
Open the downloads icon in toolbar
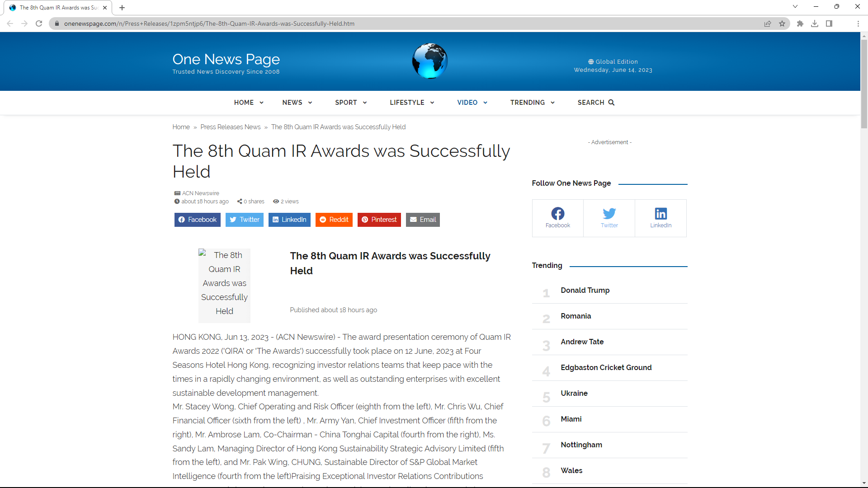coord(815,23)
